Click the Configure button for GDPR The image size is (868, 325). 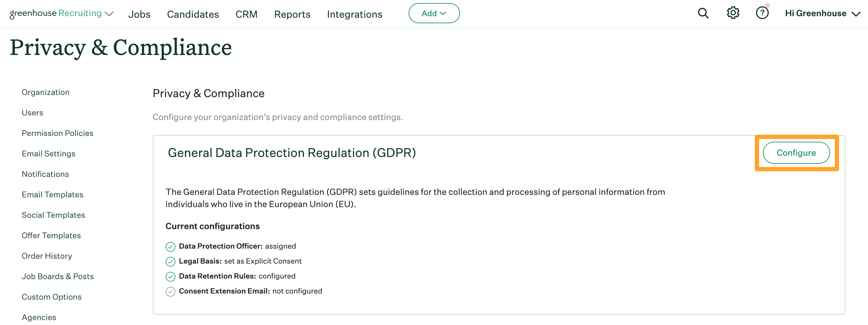click(x=796, y=152)
